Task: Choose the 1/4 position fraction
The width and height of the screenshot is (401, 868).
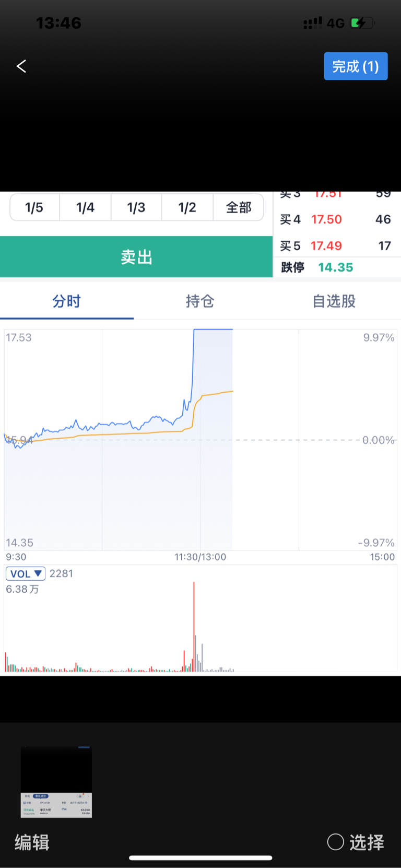Action: (x=85, y=207)
